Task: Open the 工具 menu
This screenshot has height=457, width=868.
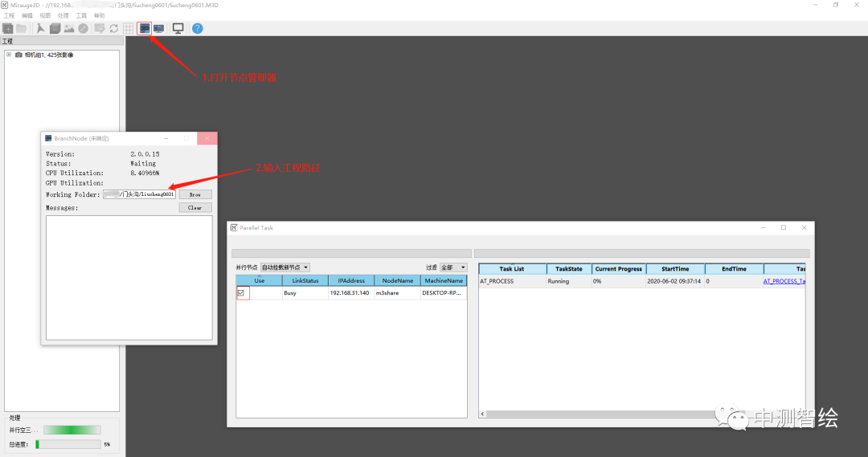Action: click(x=81, y=15)
